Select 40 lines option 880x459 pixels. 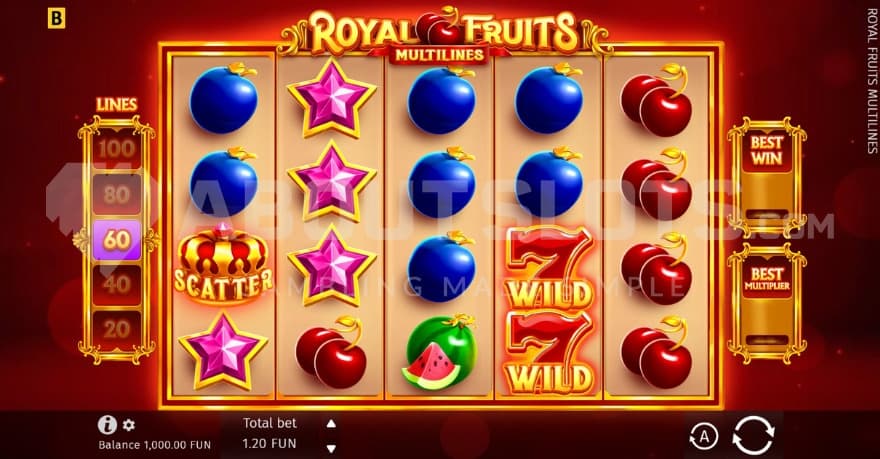[x=117, y=284]
